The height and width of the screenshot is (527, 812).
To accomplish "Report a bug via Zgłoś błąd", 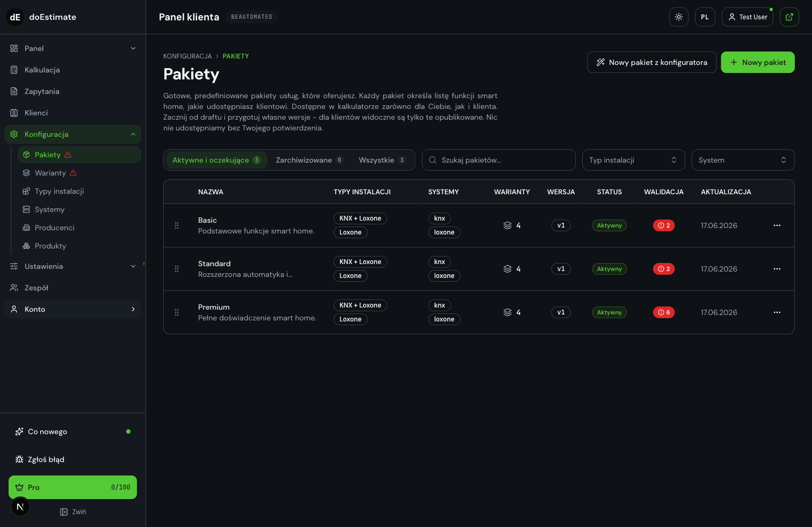I will tap(73, 459).
